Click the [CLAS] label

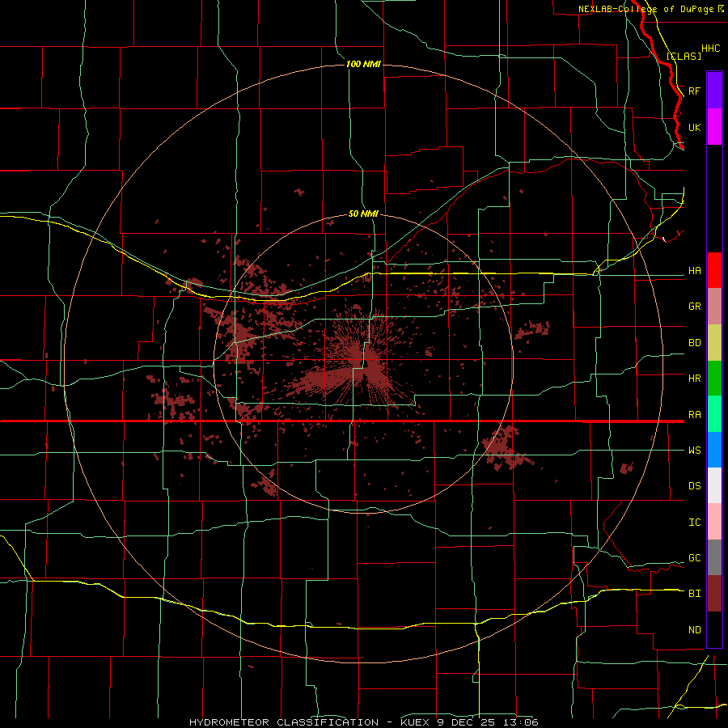tap(684, 56)
